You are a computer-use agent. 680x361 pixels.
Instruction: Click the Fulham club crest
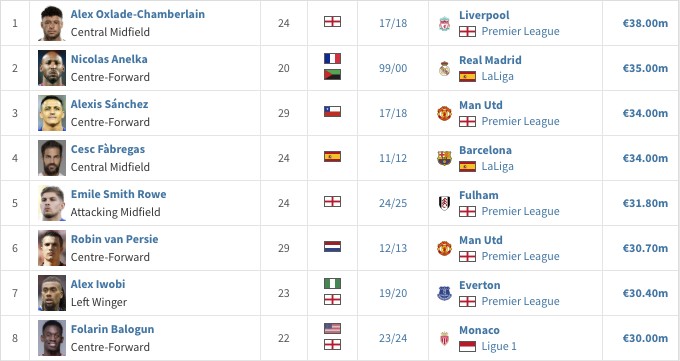coord(444,203)
